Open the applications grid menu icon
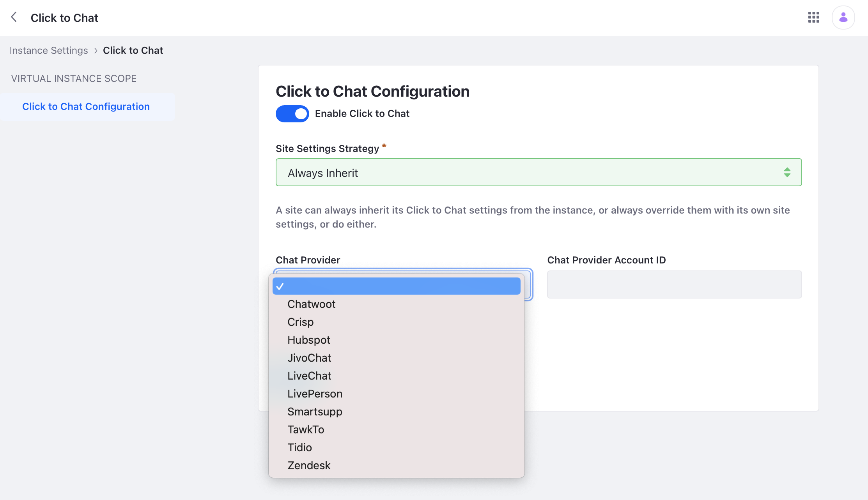868x500 pixels. pos(813,17)
